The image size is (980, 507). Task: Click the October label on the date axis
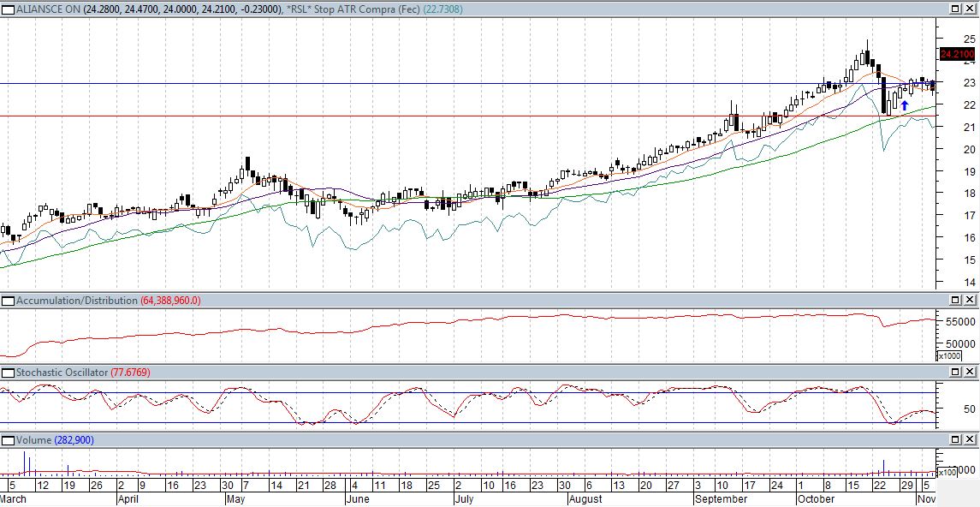[x=816, y=498]
